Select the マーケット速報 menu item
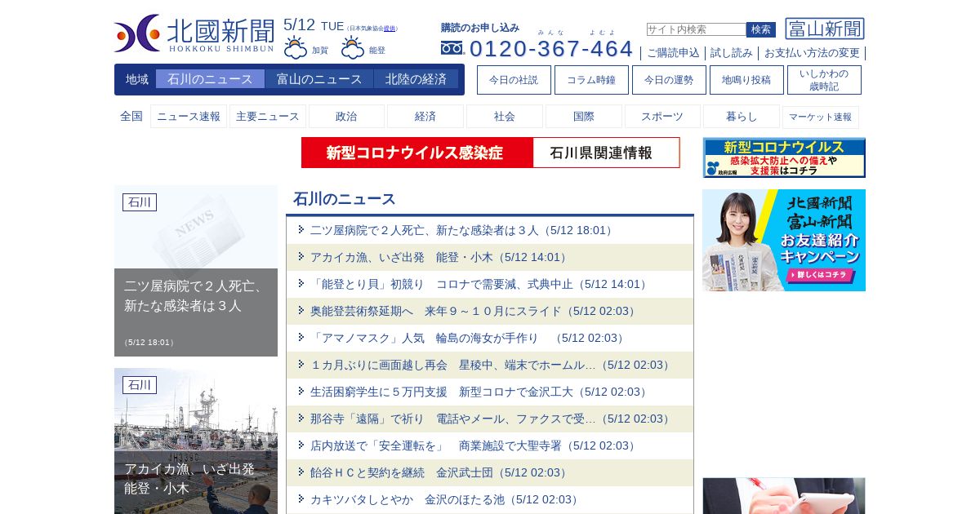This screenshot has height=514, width=980. pos(821,117)
